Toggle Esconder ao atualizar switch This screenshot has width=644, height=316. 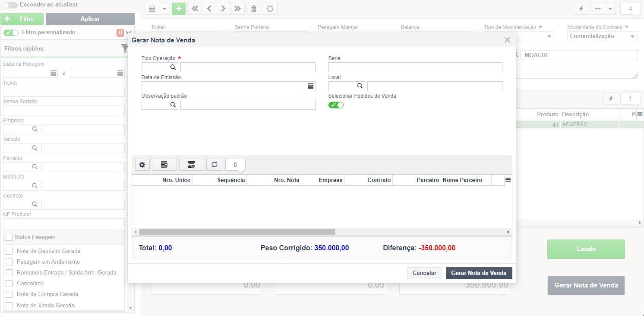point(10,5)
